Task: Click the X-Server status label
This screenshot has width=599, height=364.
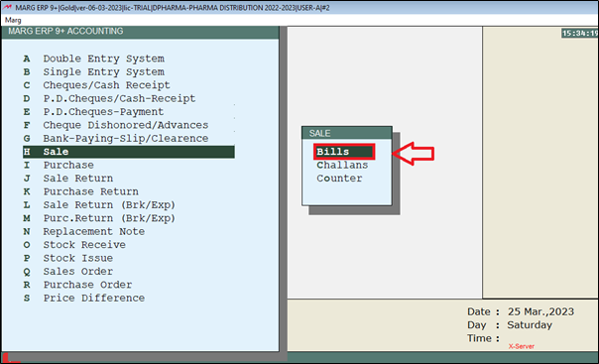Action: click(x=521, y=346)
